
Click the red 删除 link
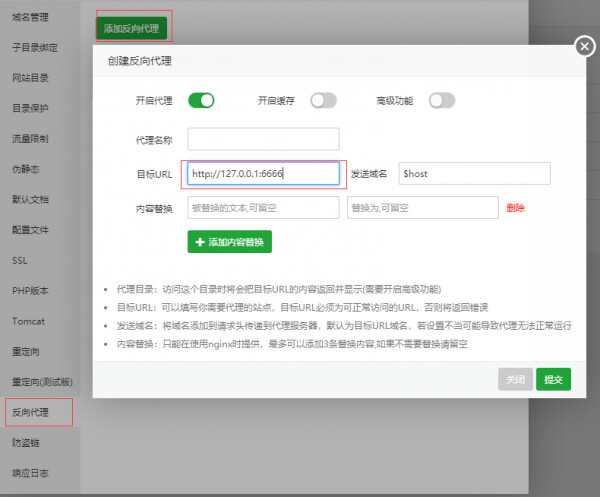(x=516, y=208)
